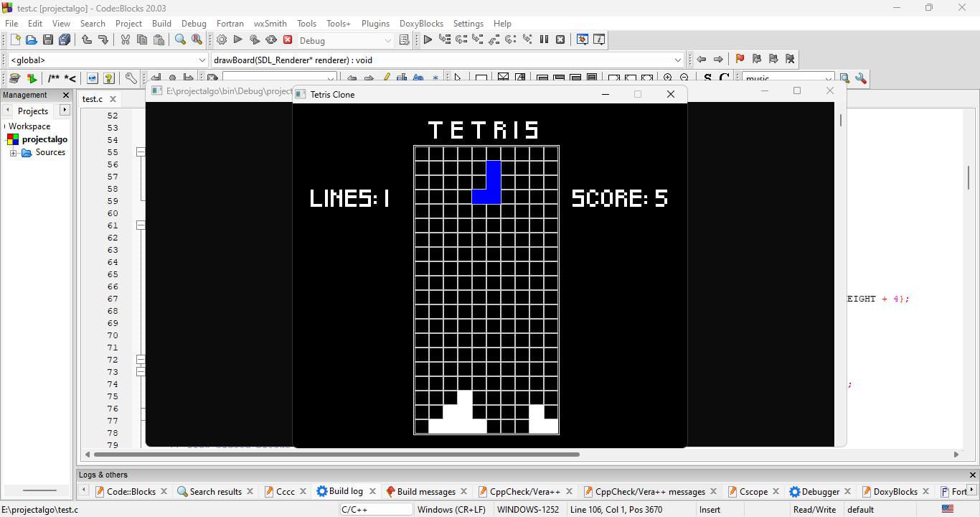Click the New file toolbar icon
Viewport: 980px width, 517px height.
click(15, 40)
